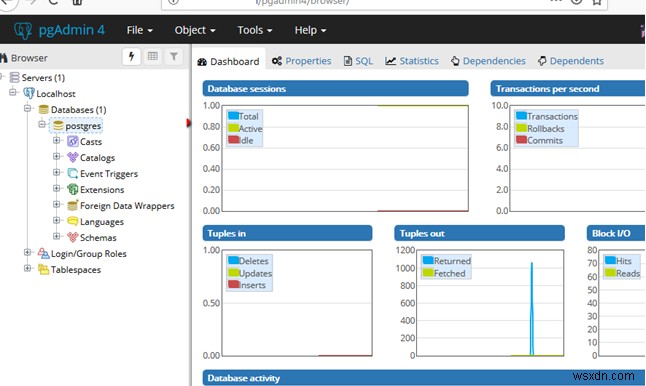Click the View Data grid icon
This screenshot has height=386, width=646.
point(153,56)
